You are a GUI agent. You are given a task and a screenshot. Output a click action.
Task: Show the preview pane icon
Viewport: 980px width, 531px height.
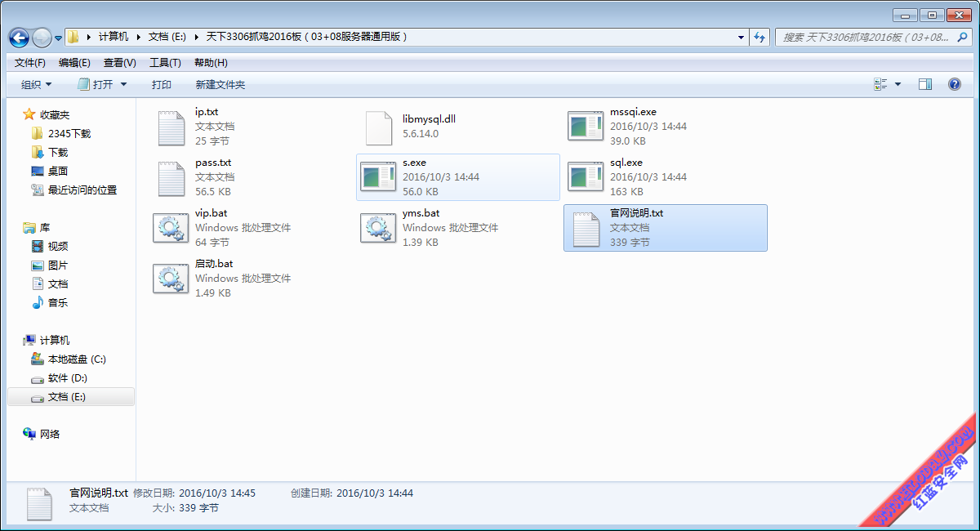[x=925, y=84]
